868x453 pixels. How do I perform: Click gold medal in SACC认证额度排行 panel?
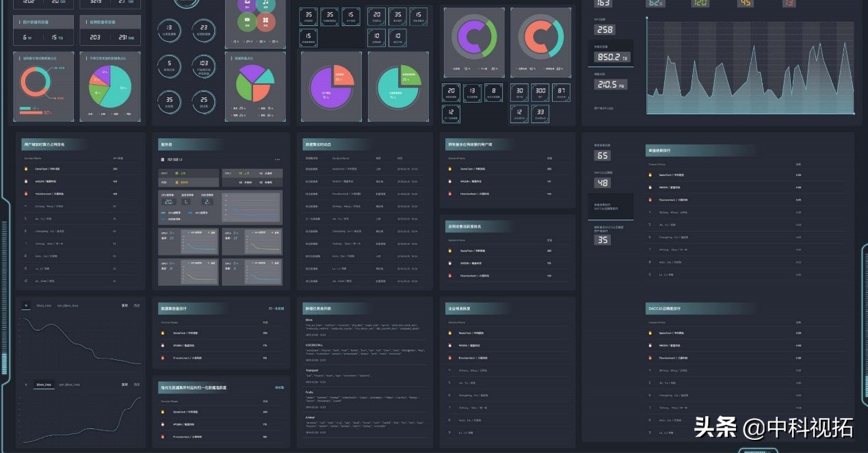[x=650, y=333]
